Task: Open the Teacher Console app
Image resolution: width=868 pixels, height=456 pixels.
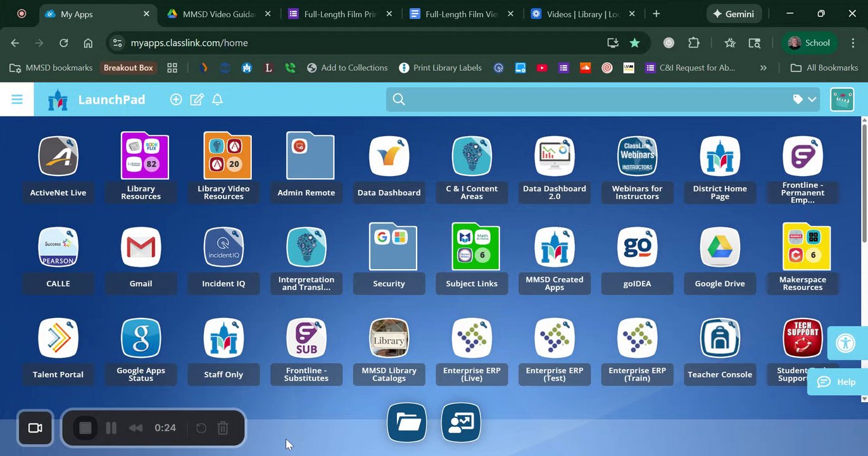Action: point(720,338)
